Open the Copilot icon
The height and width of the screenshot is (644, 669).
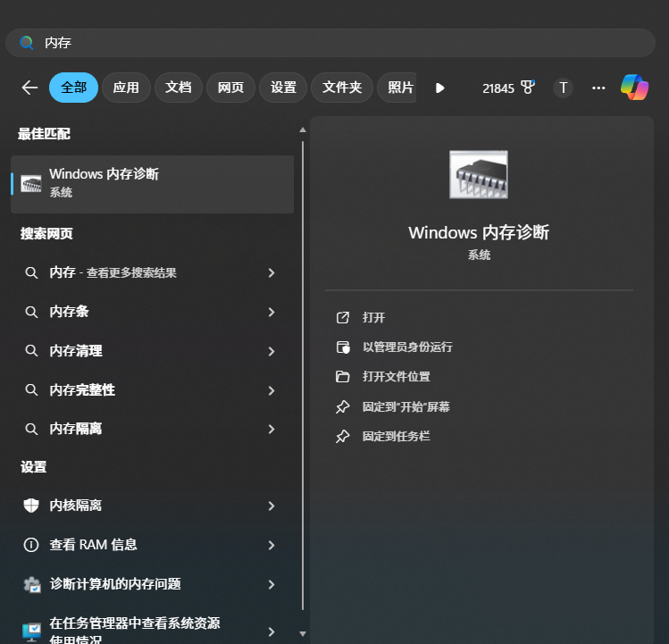634,88
